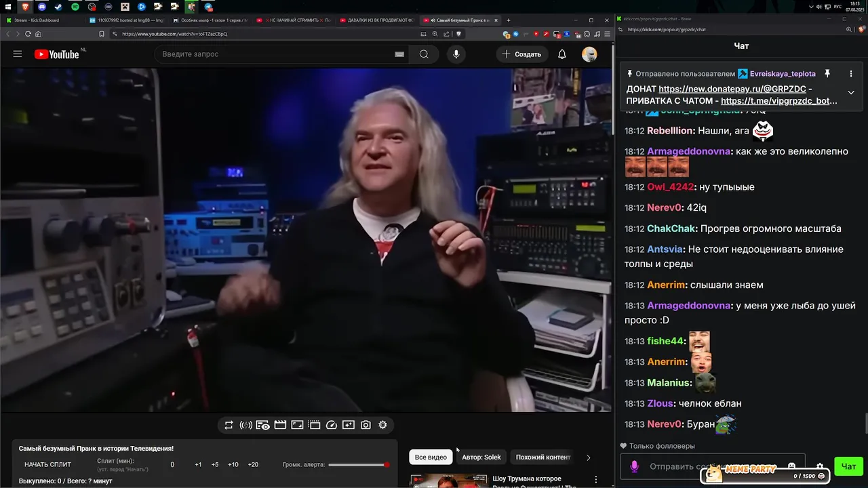The height and width of the screenshot is (488, 868).
Task: Click the Создать button
Action: (521, 54)
